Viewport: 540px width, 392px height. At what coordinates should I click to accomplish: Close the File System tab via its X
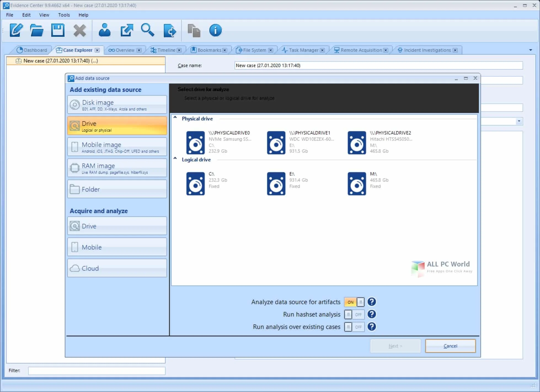point(271,50)
